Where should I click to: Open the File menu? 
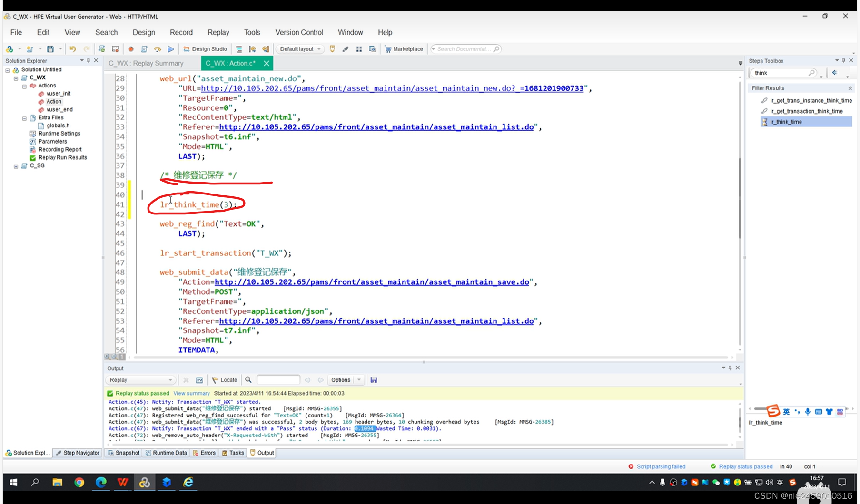click(16, 32)
